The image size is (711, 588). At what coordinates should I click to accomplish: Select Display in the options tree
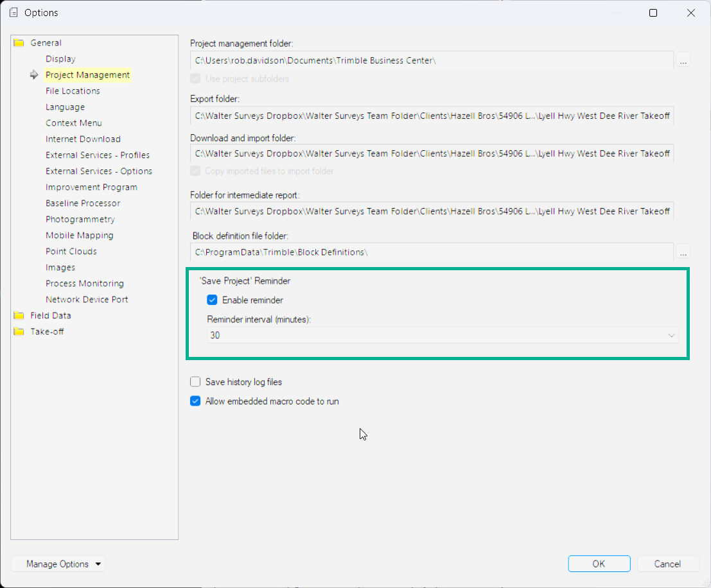(x=60, y=59)
